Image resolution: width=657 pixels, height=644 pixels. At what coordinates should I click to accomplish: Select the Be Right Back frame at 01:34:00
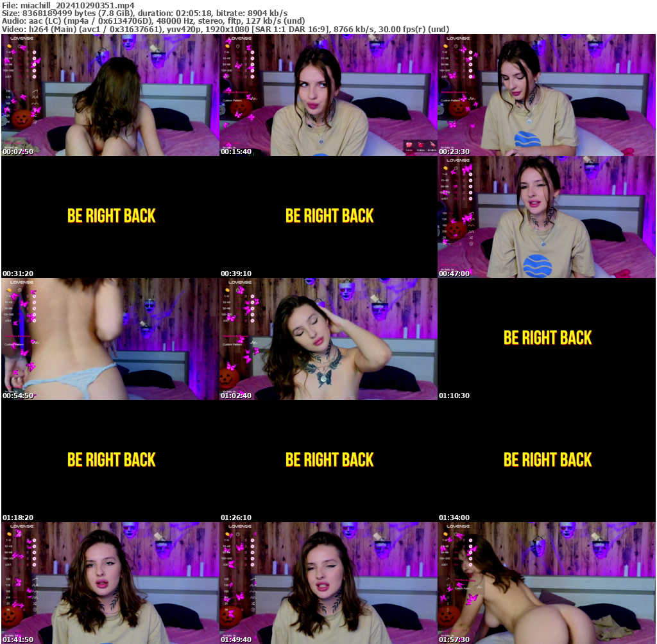coord(546,461)
